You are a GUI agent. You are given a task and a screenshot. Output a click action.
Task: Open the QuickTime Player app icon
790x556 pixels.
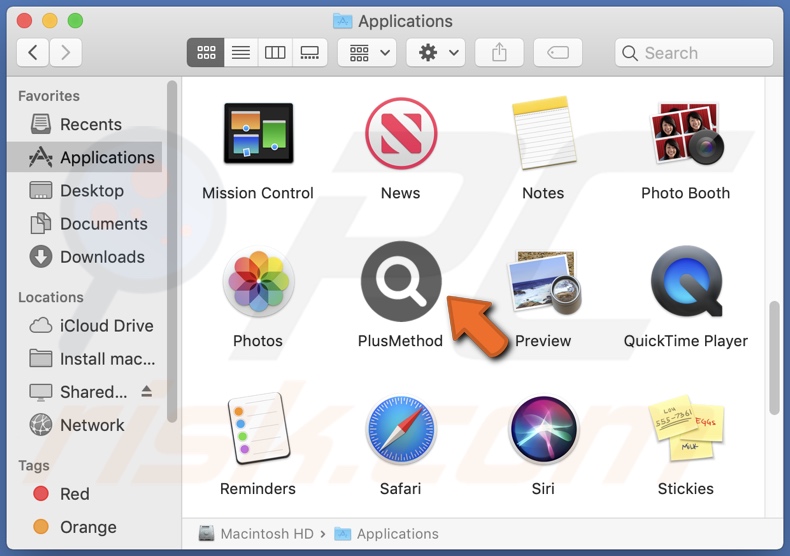686,281
